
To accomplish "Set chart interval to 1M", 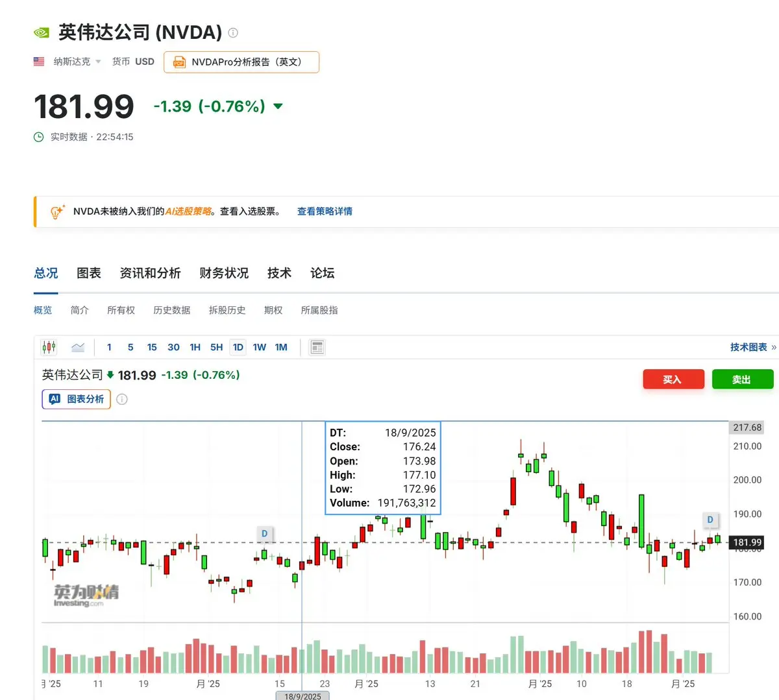I will pyautogui.click(x=281, y=347).
